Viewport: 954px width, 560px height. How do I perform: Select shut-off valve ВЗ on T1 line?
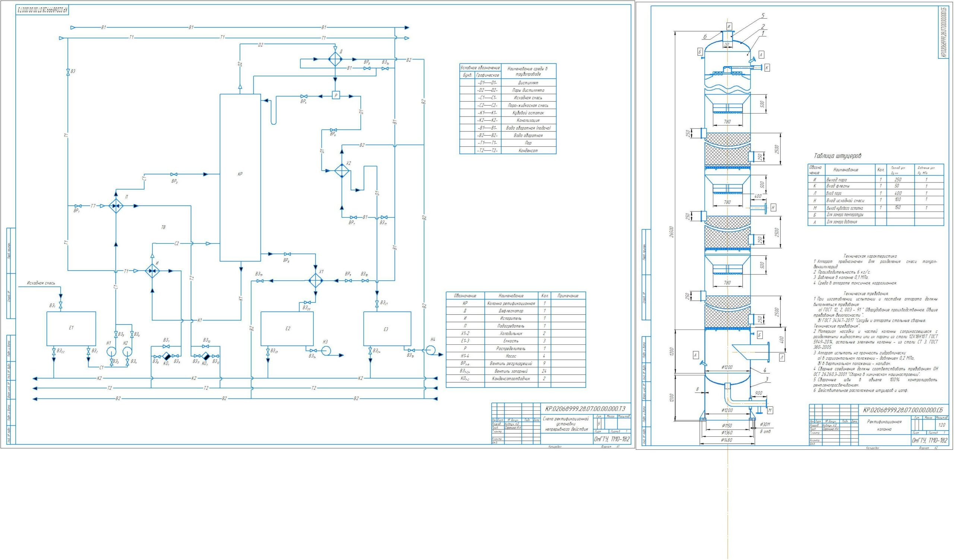point(68,72)
